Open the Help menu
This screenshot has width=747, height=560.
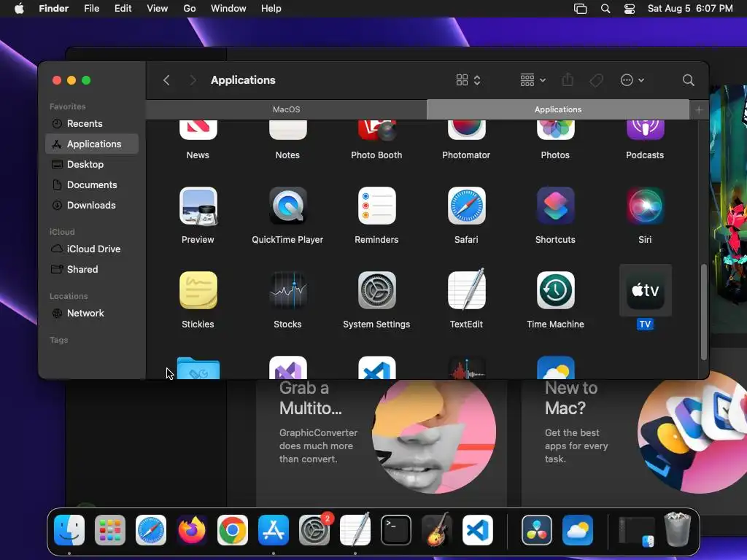pos(271,9)
